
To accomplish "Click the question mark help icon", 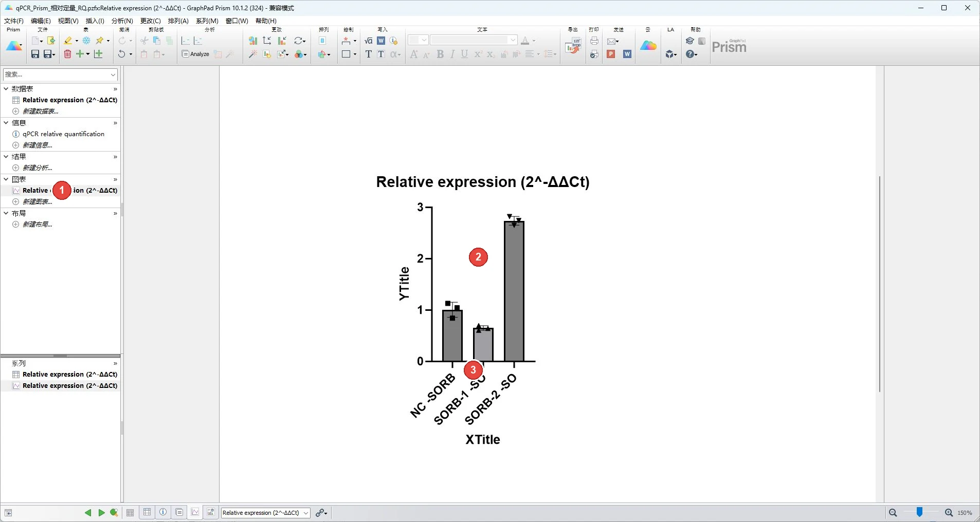I will pos(690,54).
